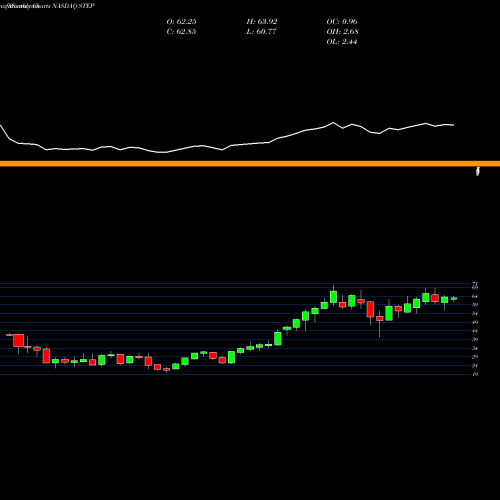The image size is (500, 500).
Task: Select the close value C: 62.85
Action: [x=181, y=32]
